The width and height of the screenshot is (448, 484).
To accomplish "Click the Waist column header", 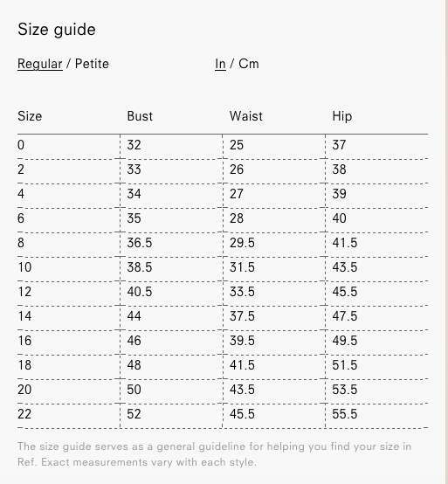I will click(x=246, y=116).
